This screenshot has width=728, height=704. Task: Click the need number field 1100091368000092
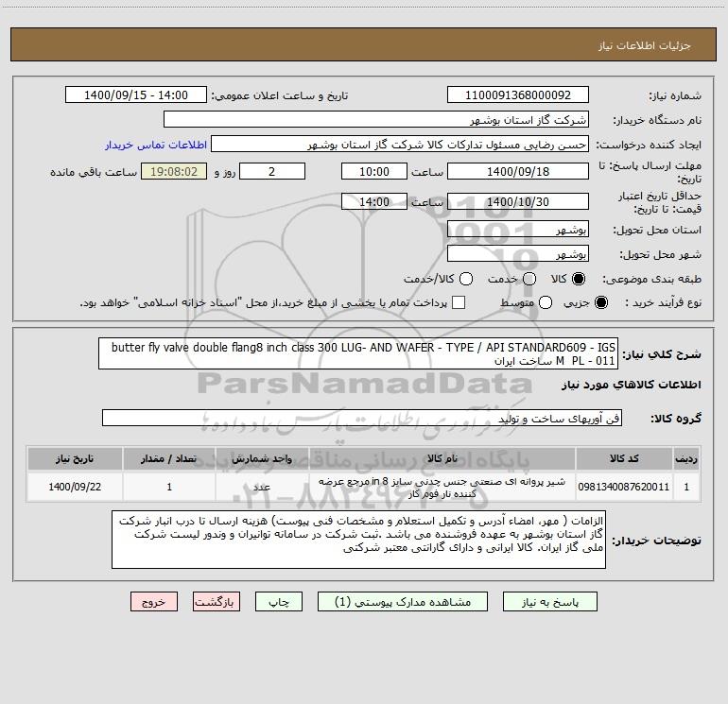click(x=518, y=95)
